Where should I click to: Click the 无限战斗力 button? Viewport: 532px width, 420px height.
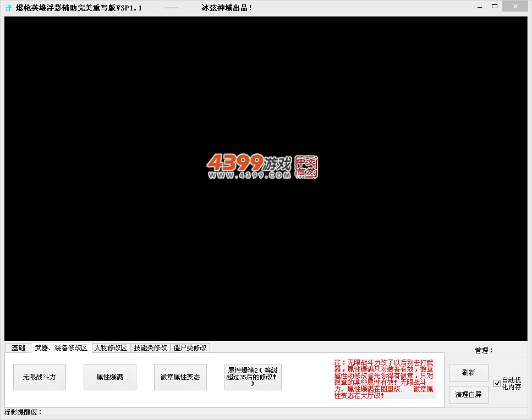click(x=40, y=377)
